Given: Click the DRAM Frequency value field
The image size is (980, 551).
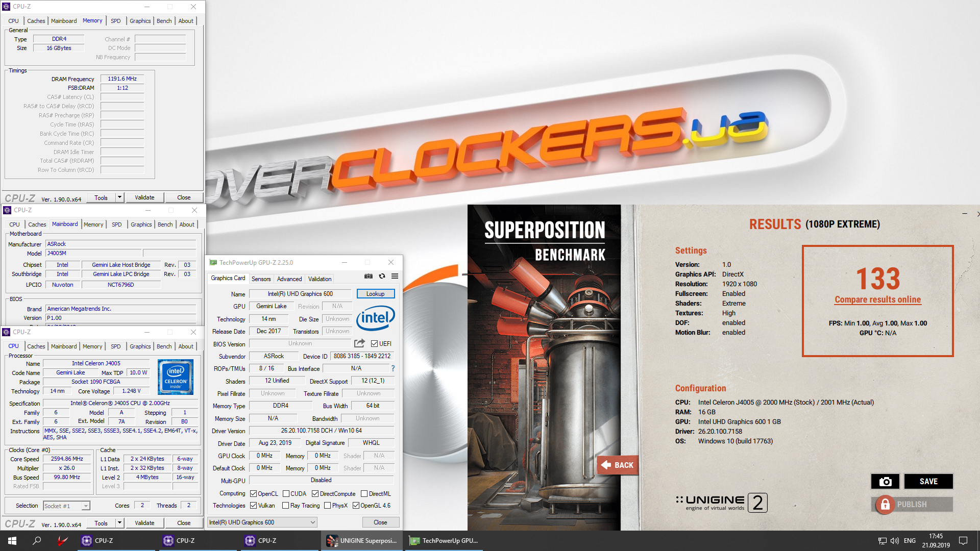Looking at the screenshot, I should coord(122,79).
